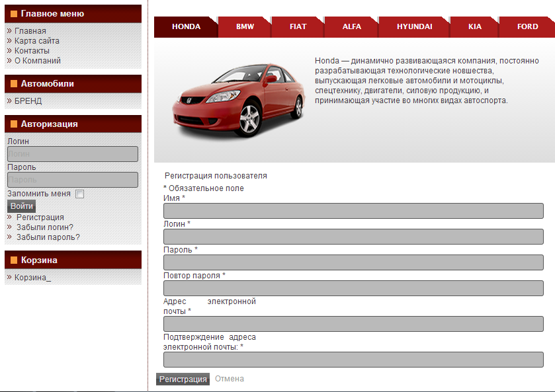Click the registration form Пароль field
555x392 pixels.
[x=353, y=262]
